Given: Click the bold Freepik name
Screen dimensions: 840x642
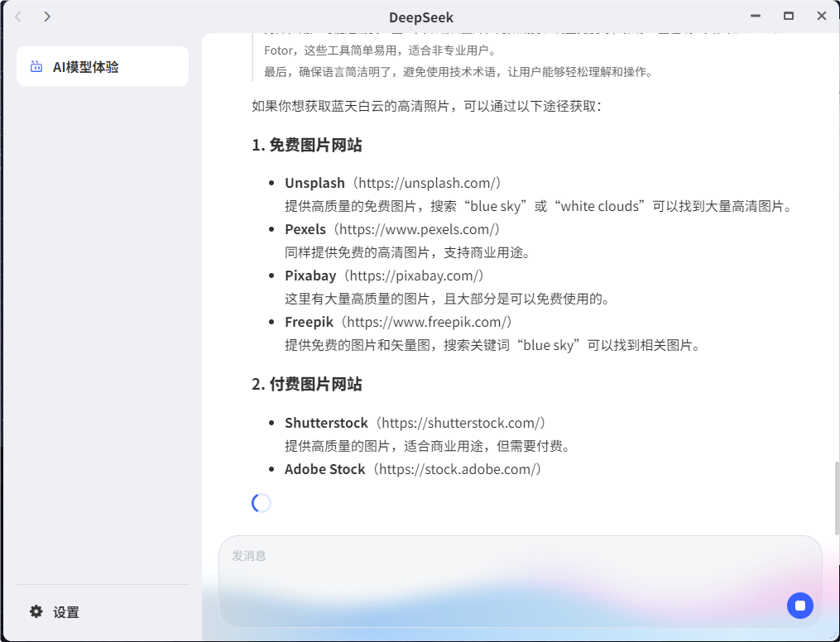Looking at the screenshot, I should pyautogui.click(x=310, y=322).
